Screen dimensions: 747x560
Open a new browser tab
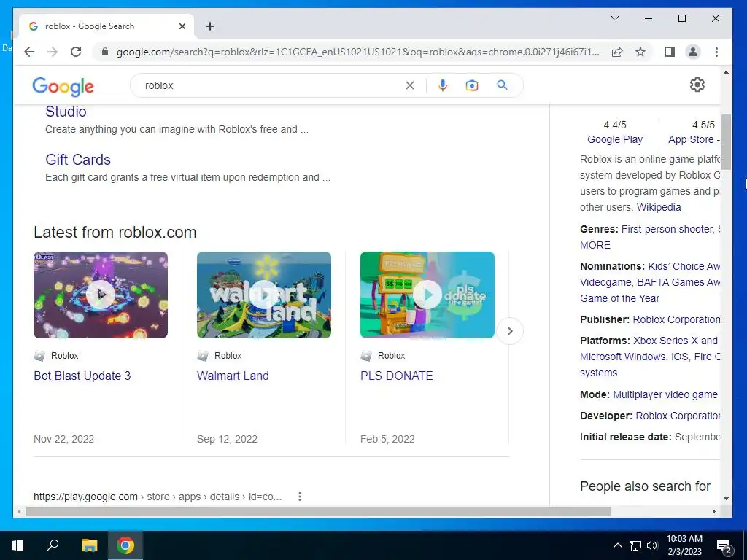(210, 26)
